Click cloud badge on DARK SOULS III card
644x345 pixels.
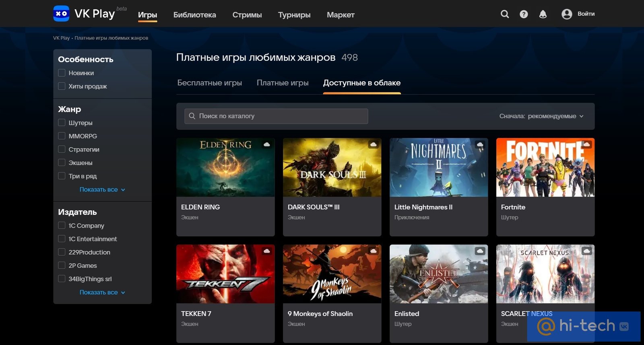374,144
